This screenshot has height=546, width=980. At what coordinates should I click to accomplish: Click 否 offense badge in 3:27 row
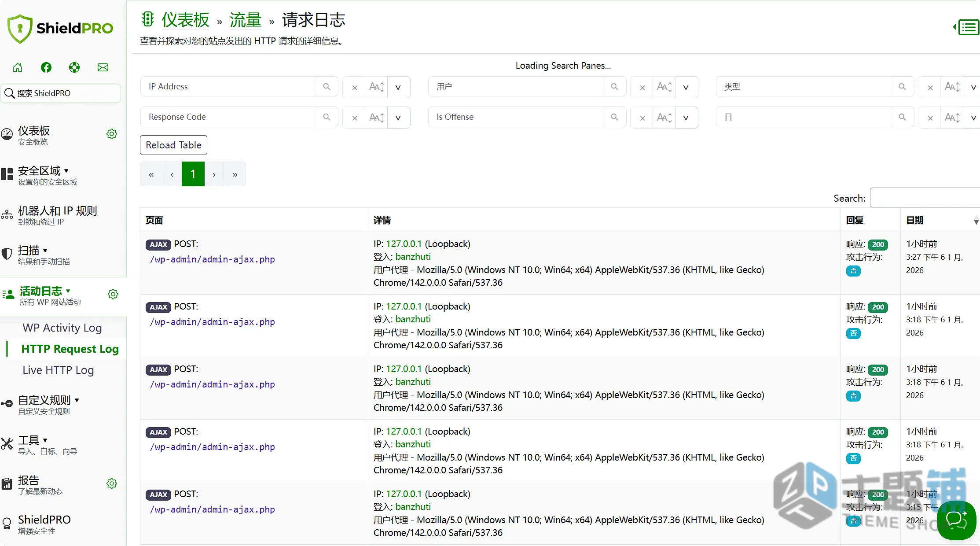(853, 271)
